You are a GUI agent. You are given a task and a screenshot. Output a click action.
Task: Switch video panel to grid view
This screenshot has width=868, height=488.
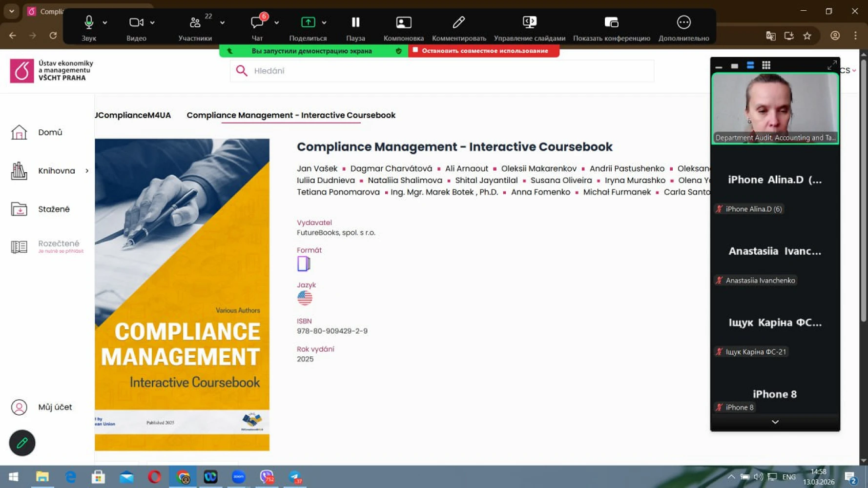[766, 65]
